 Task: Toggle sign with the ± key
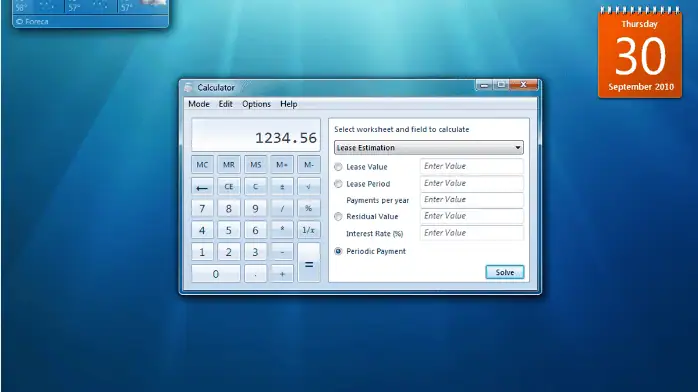[282, 187]
